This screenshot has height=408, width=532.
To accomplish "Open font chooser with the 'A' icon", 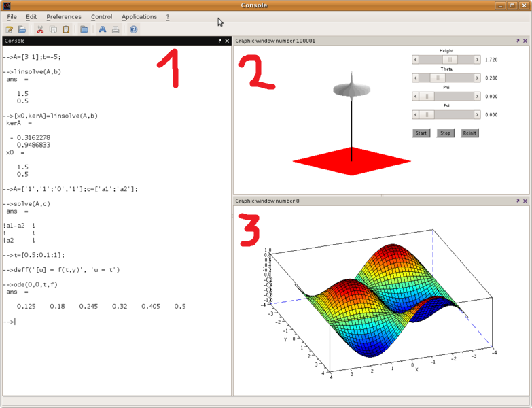I will [103, 29].
